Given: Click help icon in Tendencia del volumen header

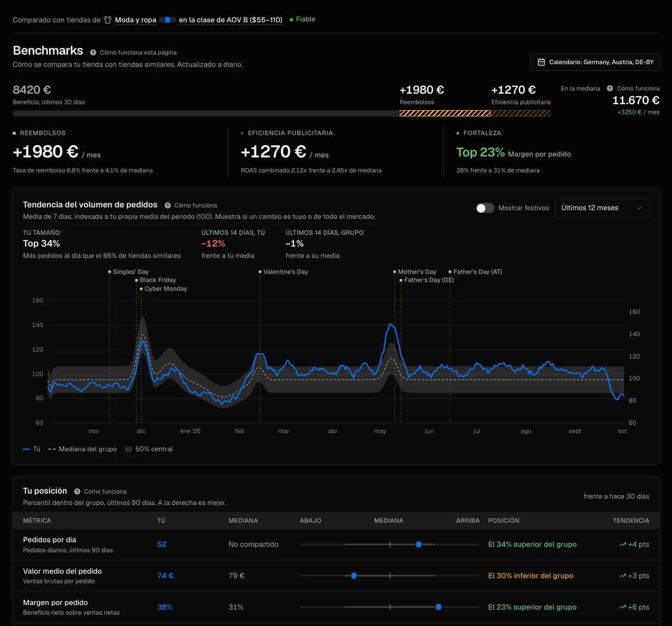Looking at the screenshot, I should click(x=168, y=206).
